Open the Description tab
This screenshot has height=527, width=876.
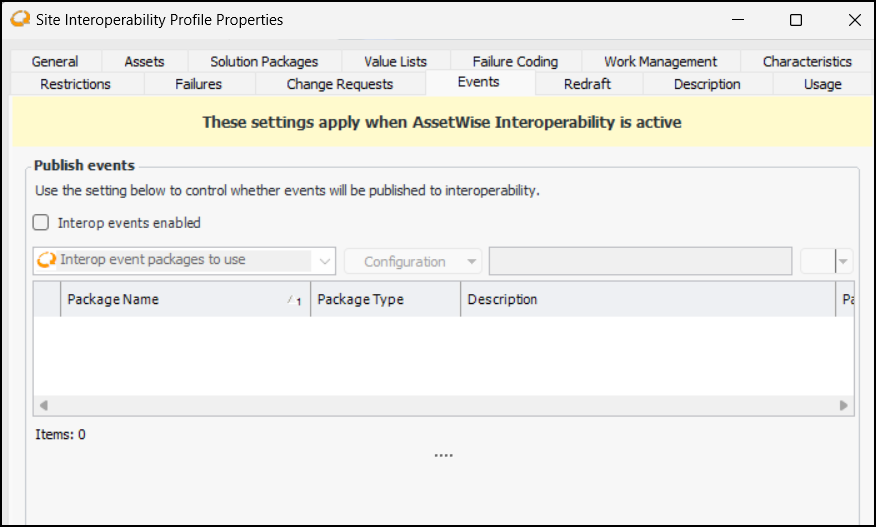coord(707,84)
